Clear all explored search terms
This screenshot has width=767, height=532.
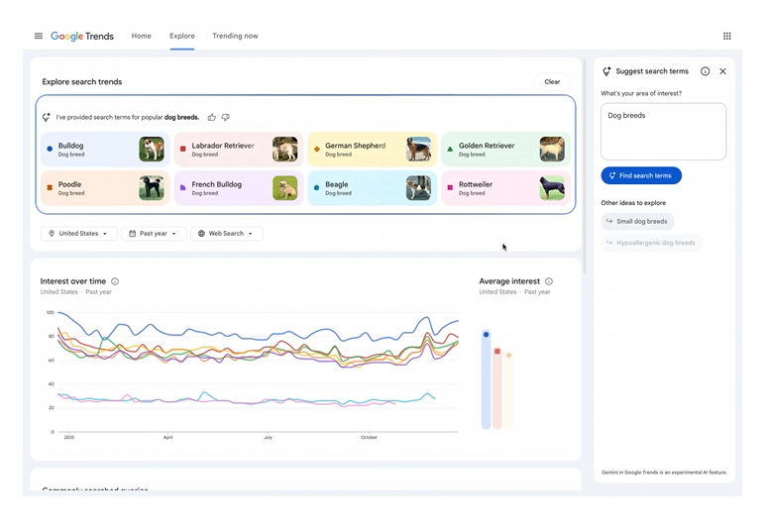(552, 81)
